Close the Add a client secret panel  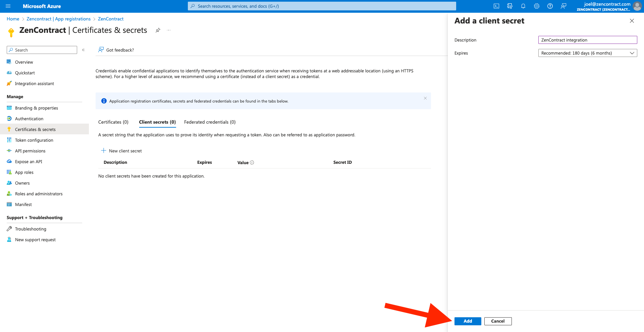pos(632,21)
